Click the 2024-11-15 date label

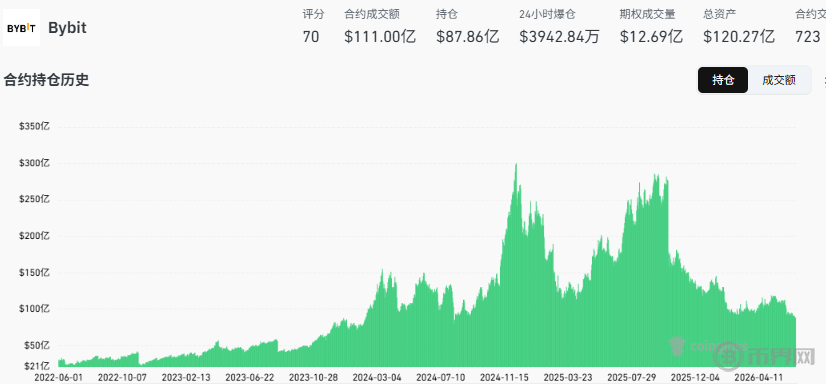(x=505, y=378)
